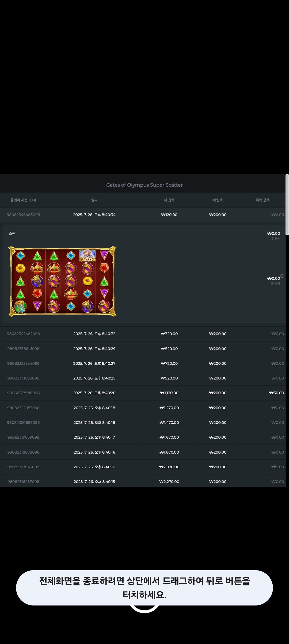The width and height of the screenshot is (289, 644).
Task: Select session ID 98082316287098
Action: click(x=23, y=482)
